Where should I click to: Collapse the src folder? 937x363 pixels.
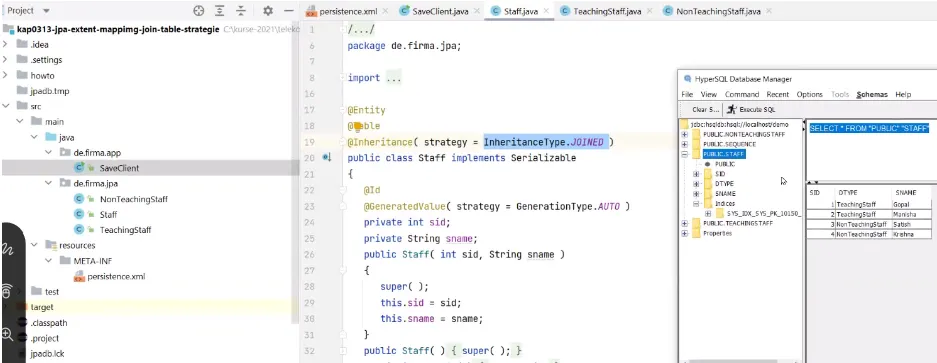point(5,106)
